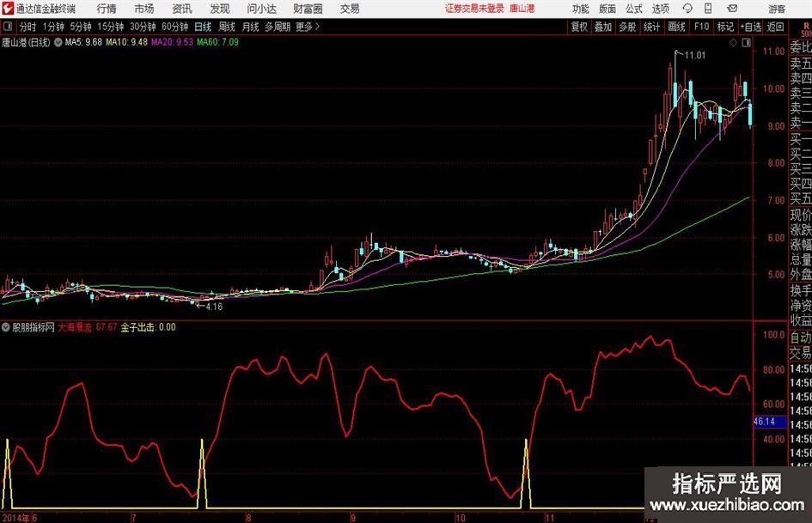Click the 自动 label in side panel
The height and width of the screenshot is (523, 812).
[801, 338]
